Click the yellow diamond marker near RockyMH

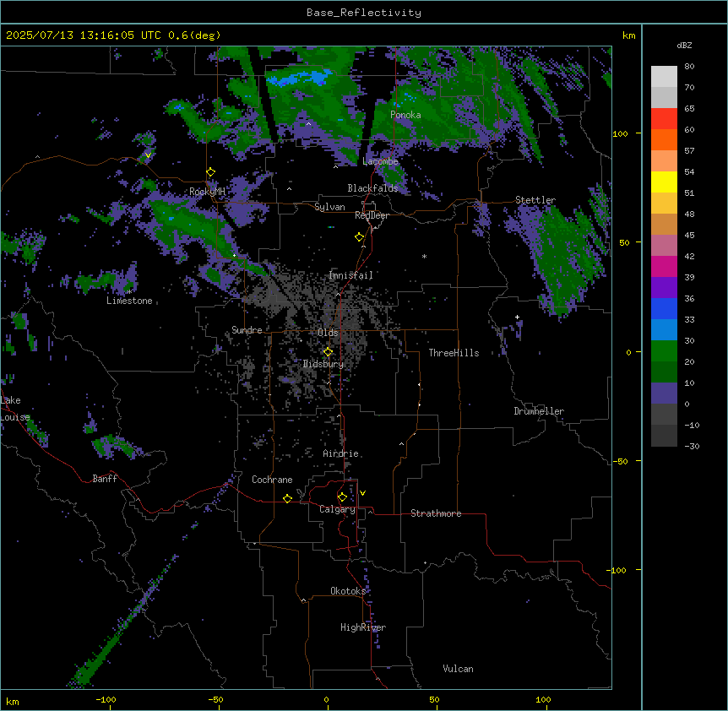coord(211,172)
